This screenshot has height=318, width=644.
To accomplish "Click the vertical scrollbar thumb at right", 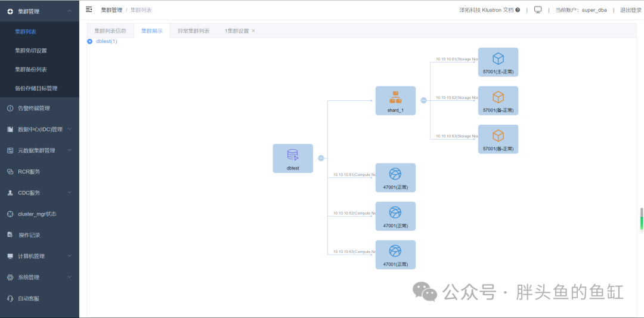I will pos(641,219).
